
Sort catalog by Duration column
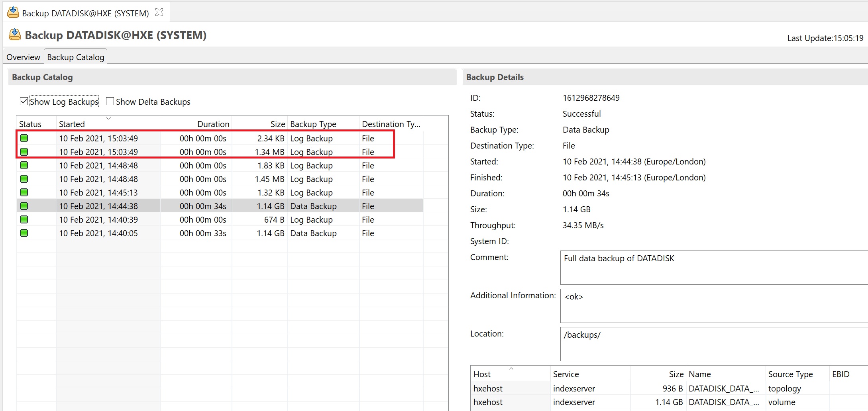tap(196, 124)
